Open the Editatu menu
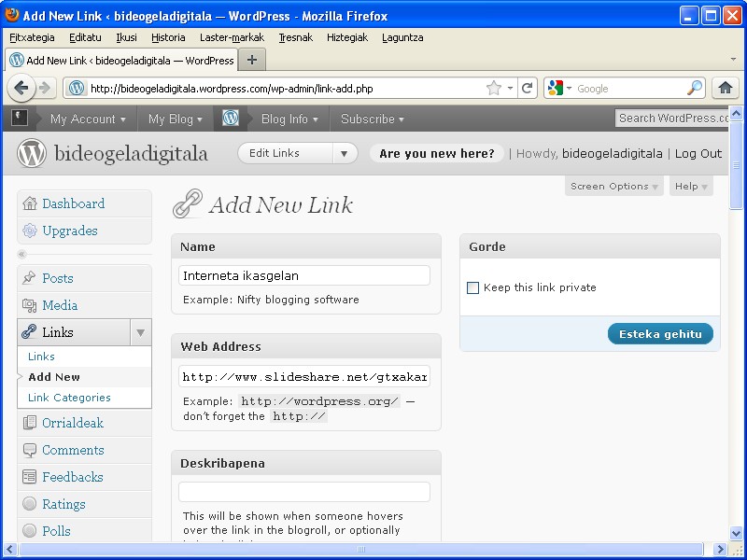Screen dimensions: 747x560 (85, 37)
